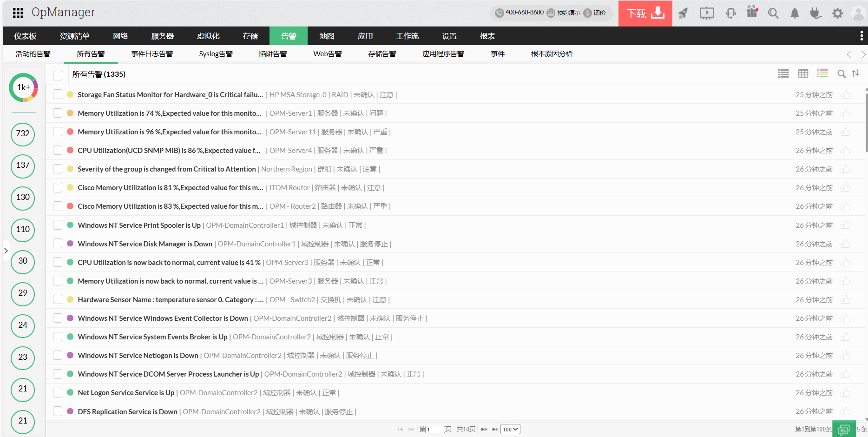
Task: Click the global search magnifier in header
Action: tap(773, 13)
